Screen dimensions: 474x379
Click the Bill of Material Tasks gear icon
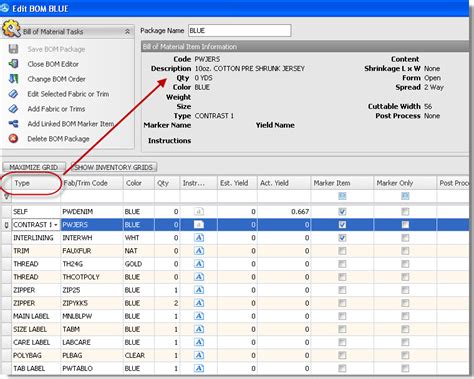click(x=11, y=29)
